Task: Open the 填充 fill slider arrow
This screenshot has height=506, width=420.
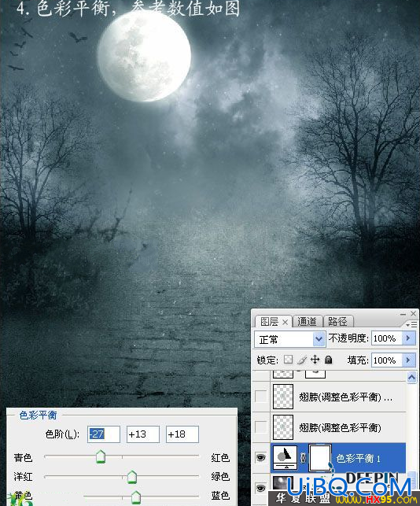Action: tap(408, 360)
